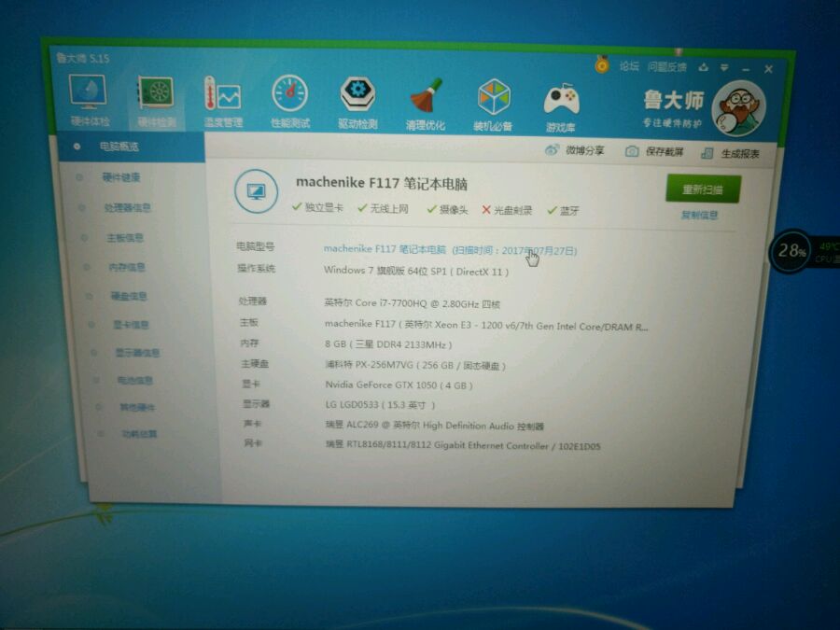This screenshot has height=630, width=840.
Task: Open 内存信息 memory info in sidebar
Action: [x=127, y=267]
